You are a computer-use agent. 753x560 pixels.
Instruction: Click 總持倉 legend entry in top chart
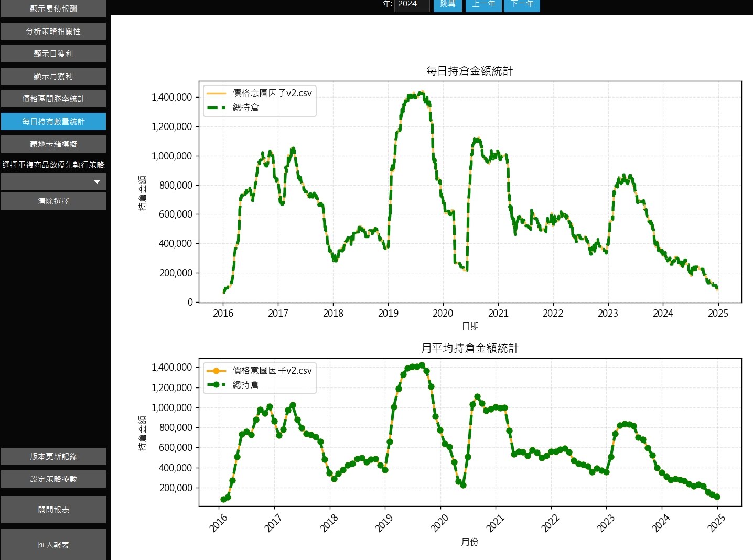[x=245, y=107]
